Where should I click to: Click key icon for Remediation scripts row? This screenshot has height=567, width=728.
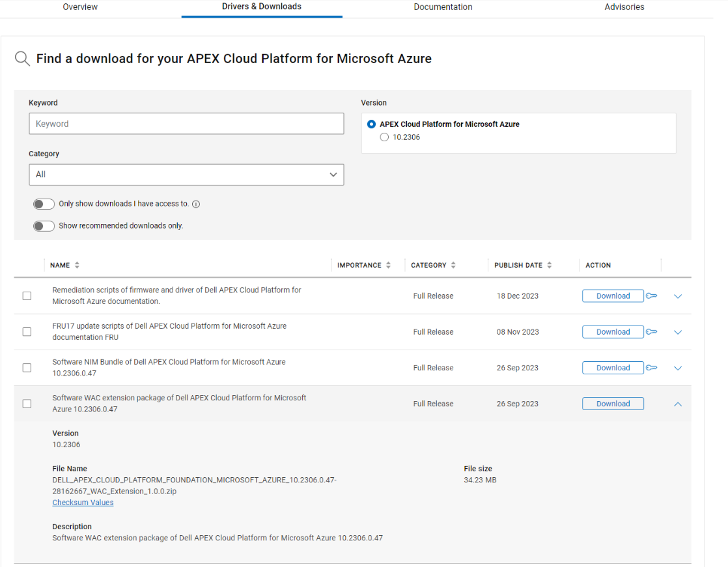pos(651,296)
